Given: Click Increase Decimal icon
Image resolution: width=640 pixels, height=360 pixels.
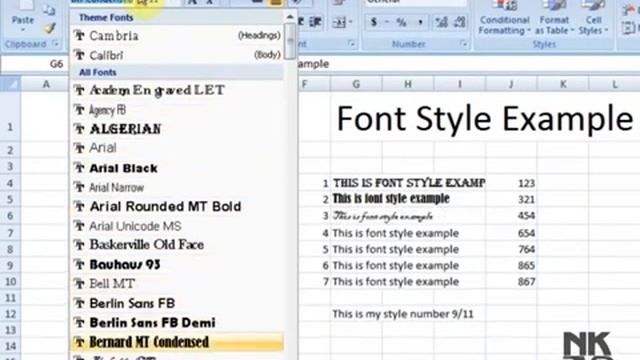Looking at the screenshot, I should coord(441,22).
